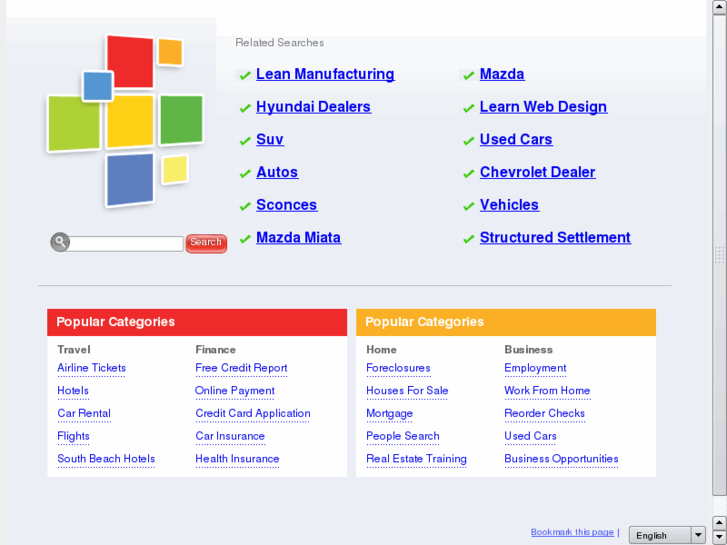Click the Travel category heading
This screenshot has height=545, width=727.
[74, 350]
